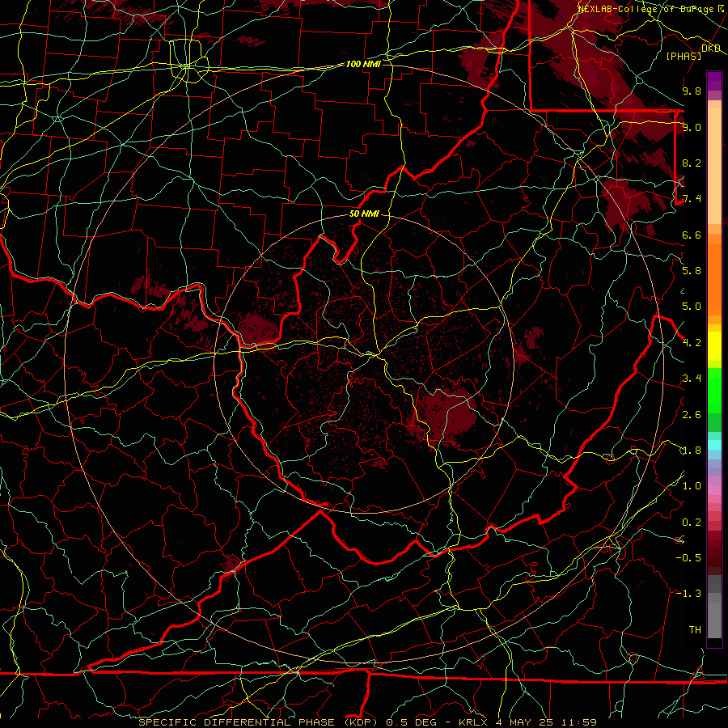Click the yellow segment of the color bar
728x728 pixels.
[x=714, y=346]
